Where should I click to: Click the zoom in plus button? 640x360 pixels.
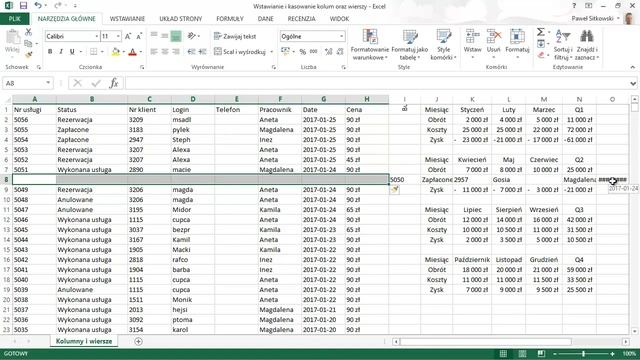click(x=612, y=353)
